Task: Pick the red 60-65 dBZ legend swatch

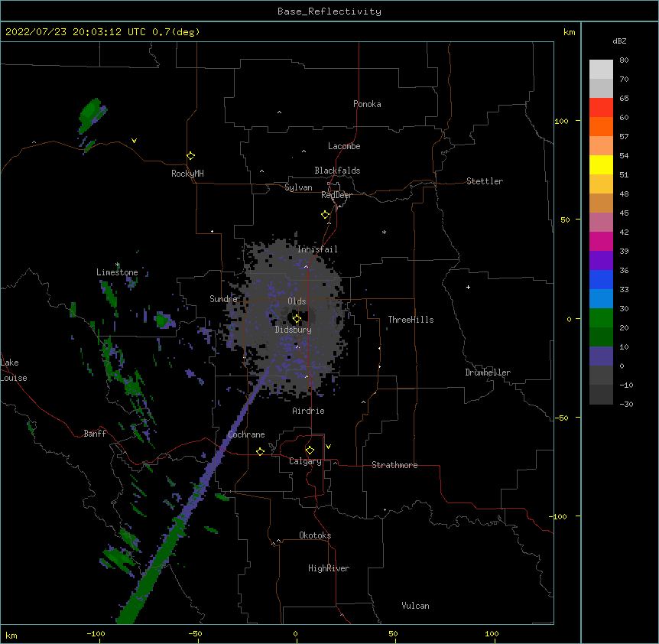Action: coord(601,107)
